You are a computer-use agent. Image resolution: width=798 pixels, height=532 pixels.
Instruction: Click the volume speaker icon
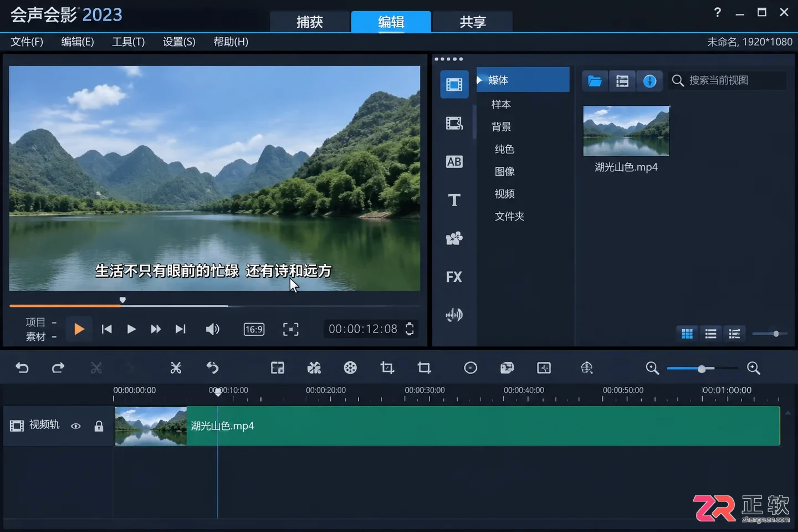point(213,329)
